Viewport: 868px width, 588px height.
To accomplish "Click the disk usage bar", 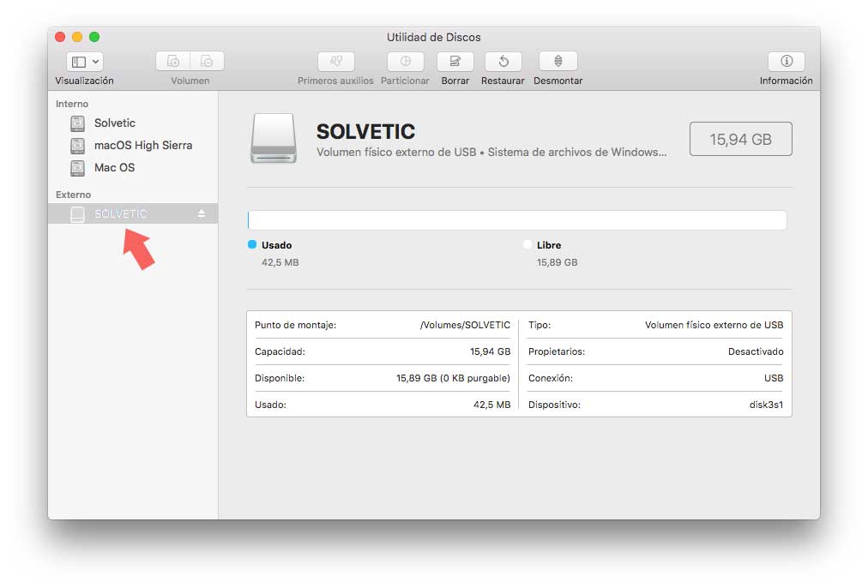I will click(517, 219).
